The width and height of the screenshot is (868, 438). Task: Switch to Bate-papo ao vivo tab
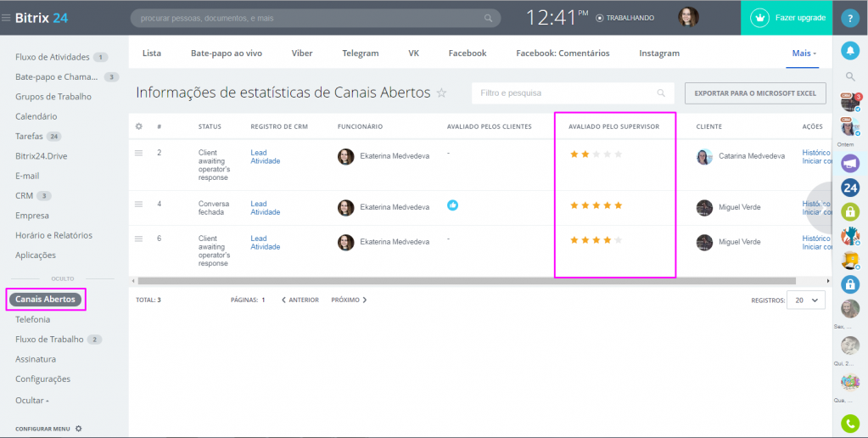click(x=227, y=53)
